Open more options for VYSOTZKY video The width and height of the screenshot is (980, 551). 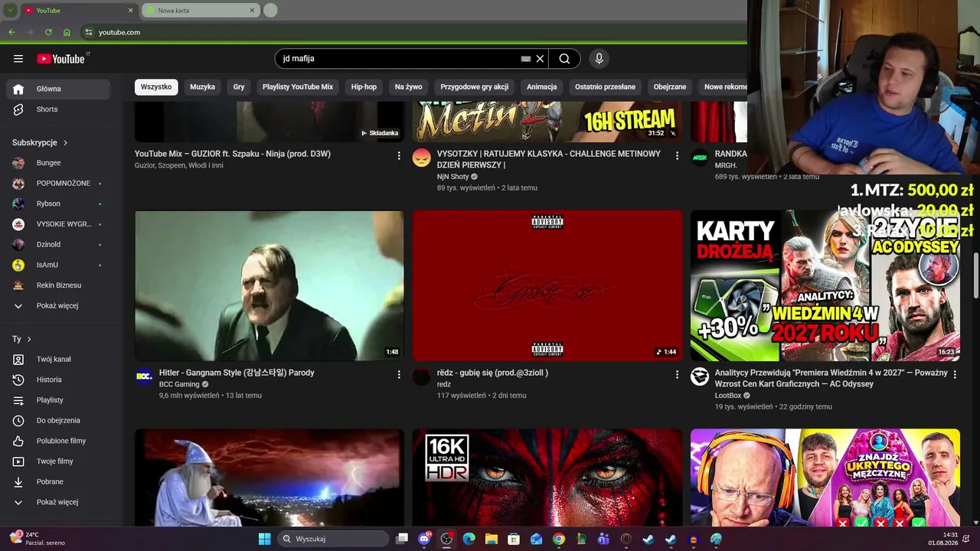[x=677, y=155]
